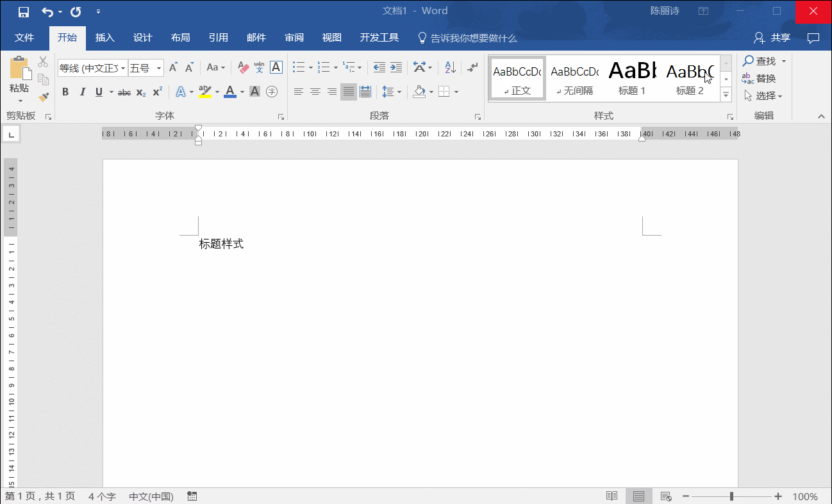Expand the styles gallery more arrow
The height and width of the screenshot is (504, 832).
[726, 94]
